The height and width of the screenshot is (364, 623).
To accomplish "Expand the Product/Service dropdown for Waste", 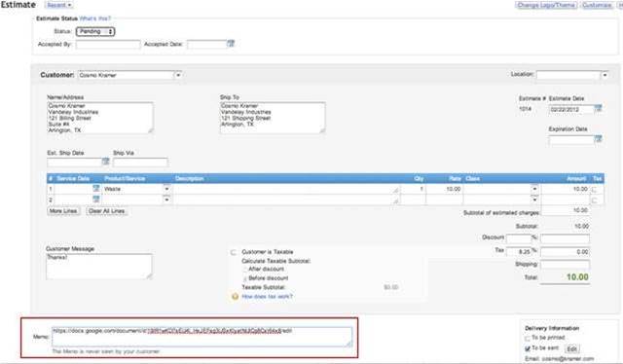I will click(x=166, y=189).
